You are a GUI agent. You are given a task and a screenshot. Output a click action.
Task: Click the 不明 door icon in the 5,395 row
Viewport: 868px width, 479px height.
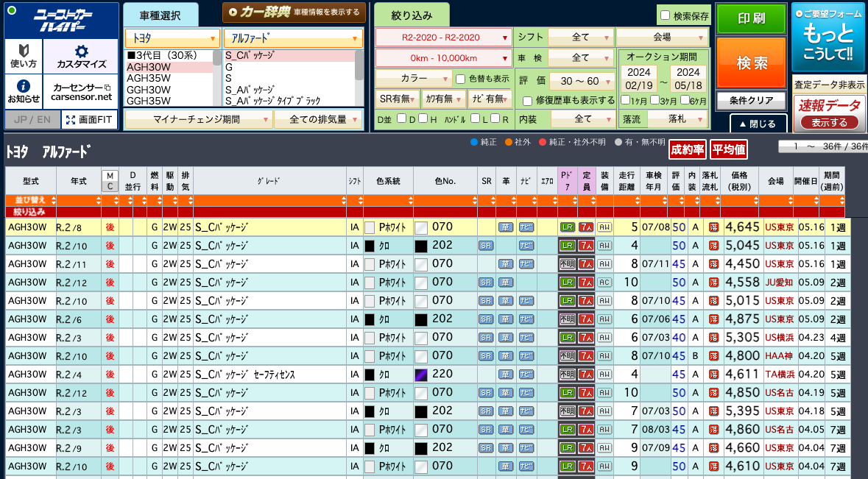568,411
